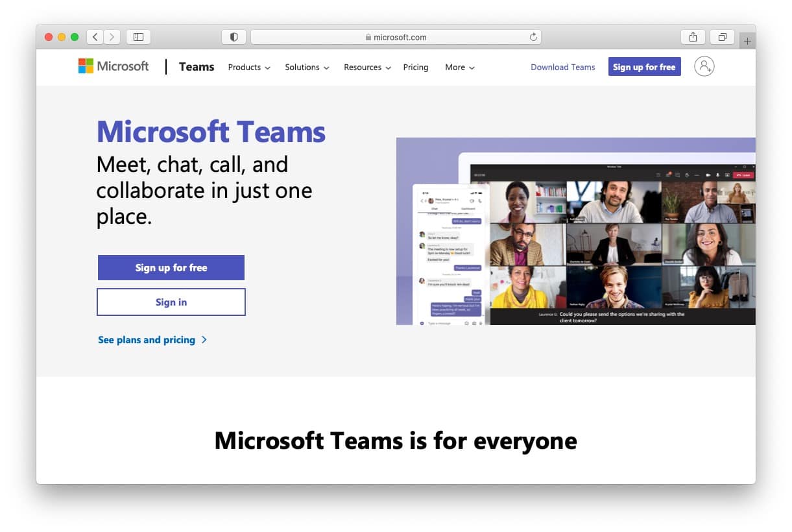Open the tab overview icon
Screen dimensions: 792x532
pyautogui.click(x=723, y=37)
